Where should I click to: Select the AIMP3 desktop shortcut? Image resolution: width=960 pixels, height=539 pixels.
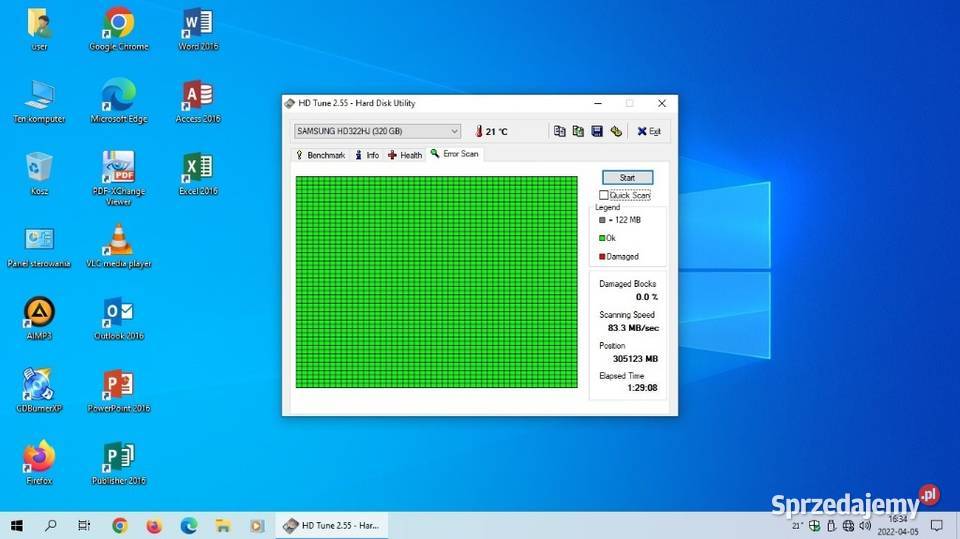tap(39, 318)
